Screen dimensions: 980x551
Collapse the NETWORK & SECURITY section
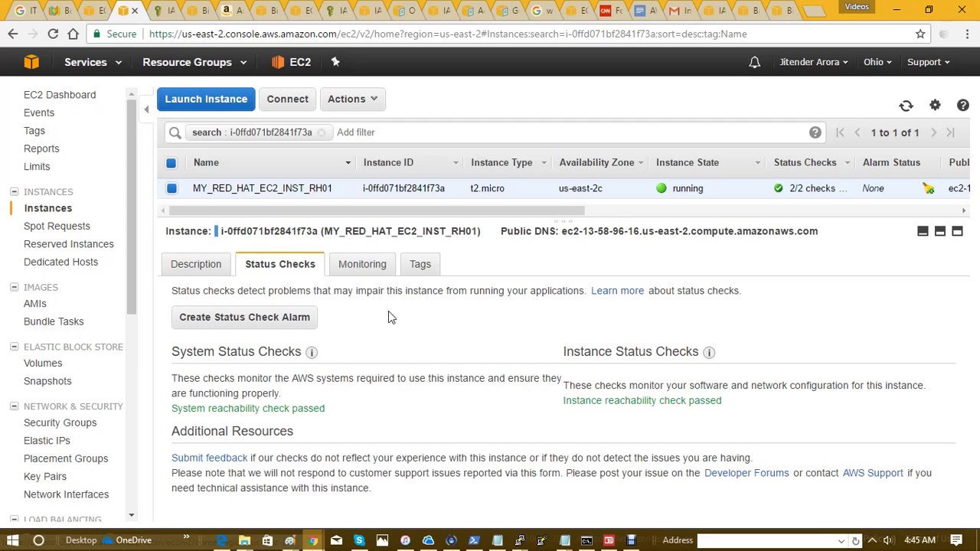pyautogui.click(x=14, y=406)
